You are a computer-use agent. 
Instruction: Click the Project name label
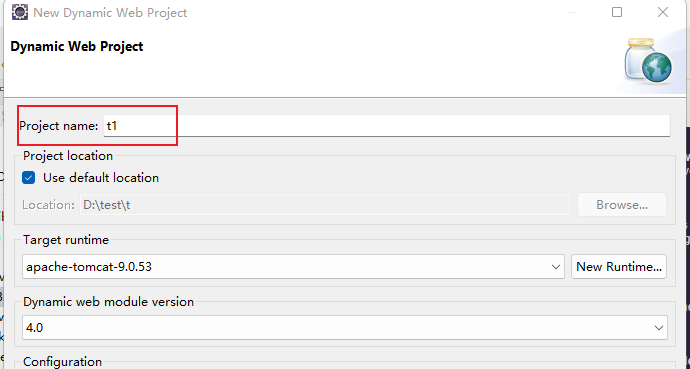point(59,126)
